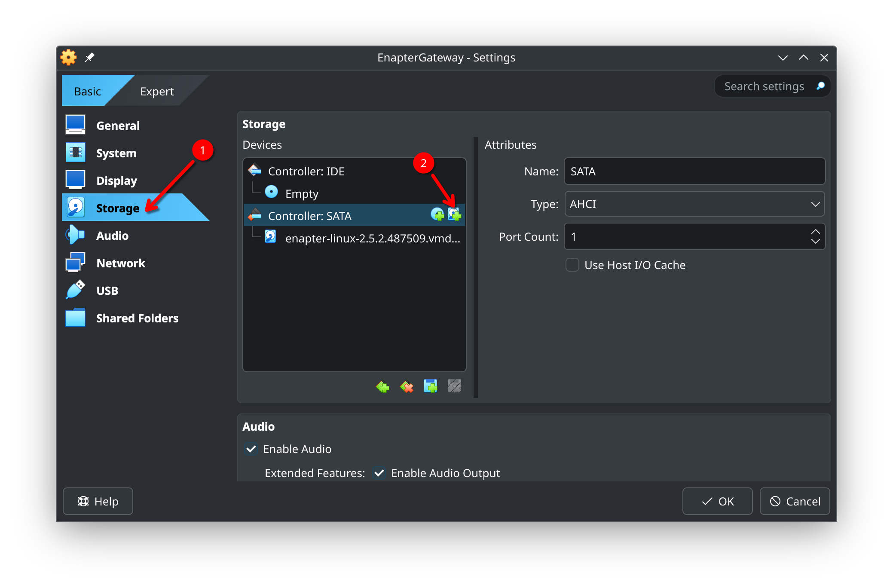Image resolution: width=893 pixels, height=588 pixels.
Task: Click the settings gear icon in the title bar
Action: coord(68,57)
